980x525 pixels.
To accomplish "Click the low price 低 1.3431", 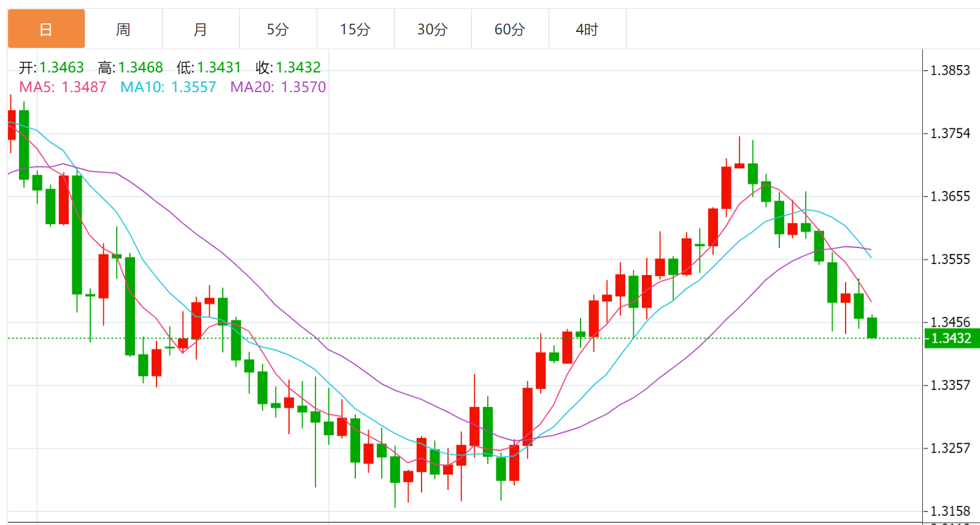I will (209, 68).
